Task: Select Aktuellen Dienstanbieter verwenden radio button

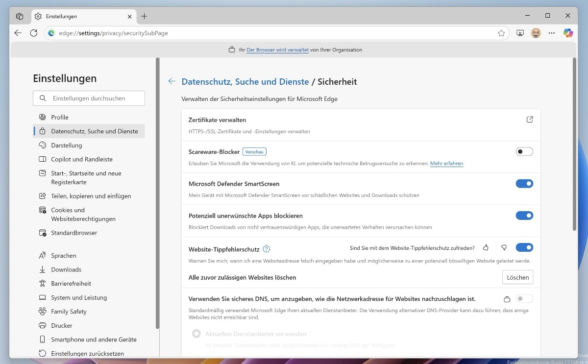Action: click(x=196, y=334)
